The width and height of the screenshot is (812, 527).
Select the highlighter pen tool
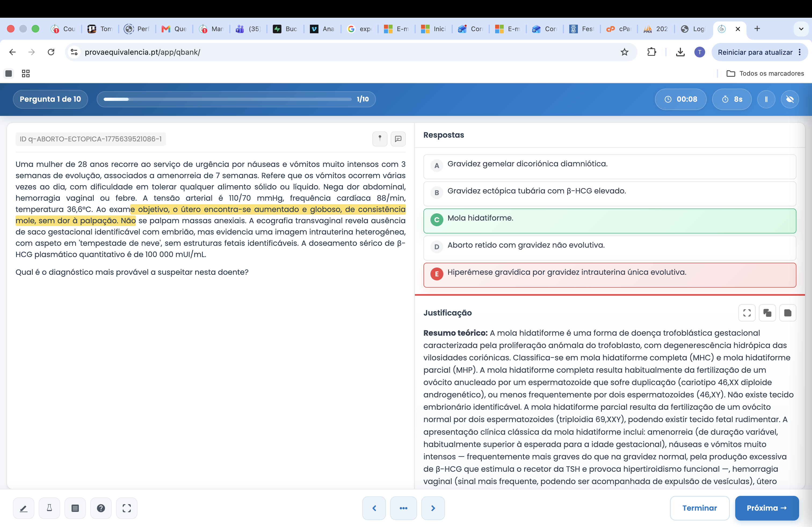click(24, 508)
